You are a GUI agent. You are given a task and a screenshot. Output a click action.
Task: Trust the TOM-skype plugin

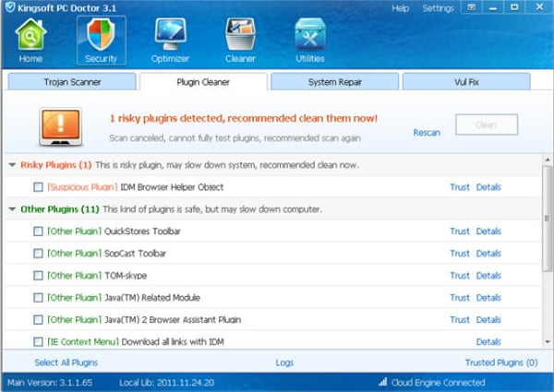coord(460,275)
